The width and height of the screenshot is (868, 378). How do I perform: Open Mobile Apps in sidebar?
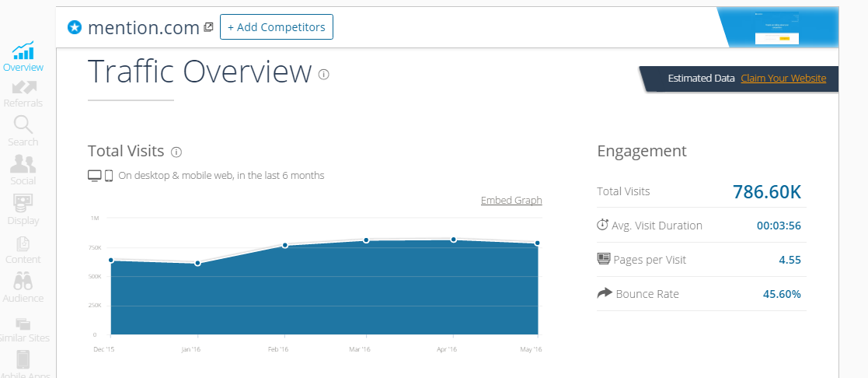23,364
